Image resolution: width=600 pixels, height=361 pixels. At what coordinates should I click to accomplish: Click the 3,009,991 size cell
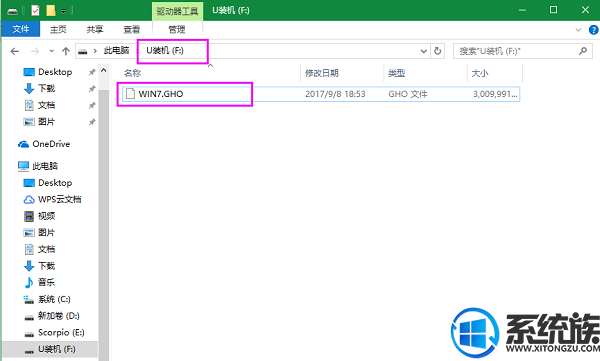pos(495,94)
